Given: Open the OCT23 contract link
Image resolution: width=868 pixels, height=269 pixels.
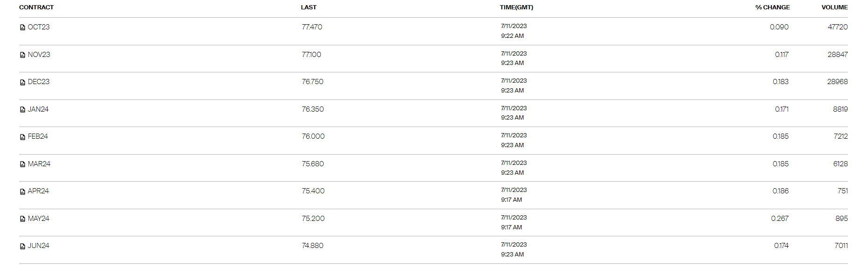Looking at the screenshot, I should [39, 27].
